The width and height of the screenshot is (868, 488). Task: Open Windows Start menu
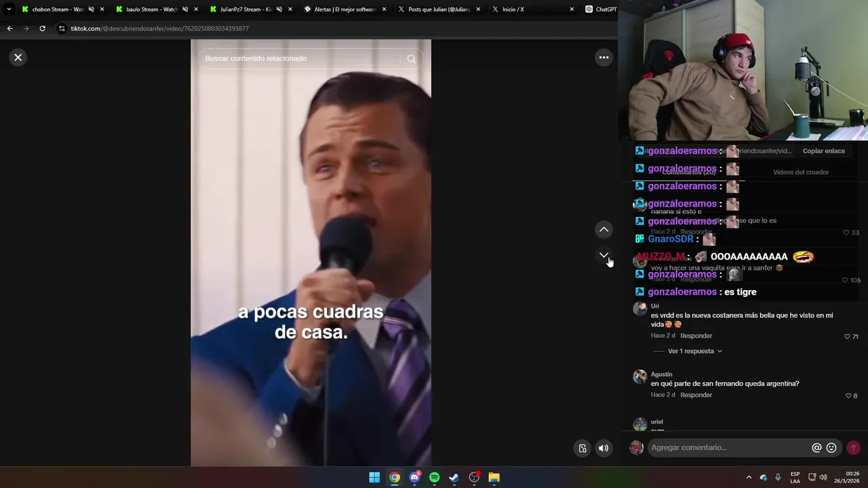[x=374, y=478]
